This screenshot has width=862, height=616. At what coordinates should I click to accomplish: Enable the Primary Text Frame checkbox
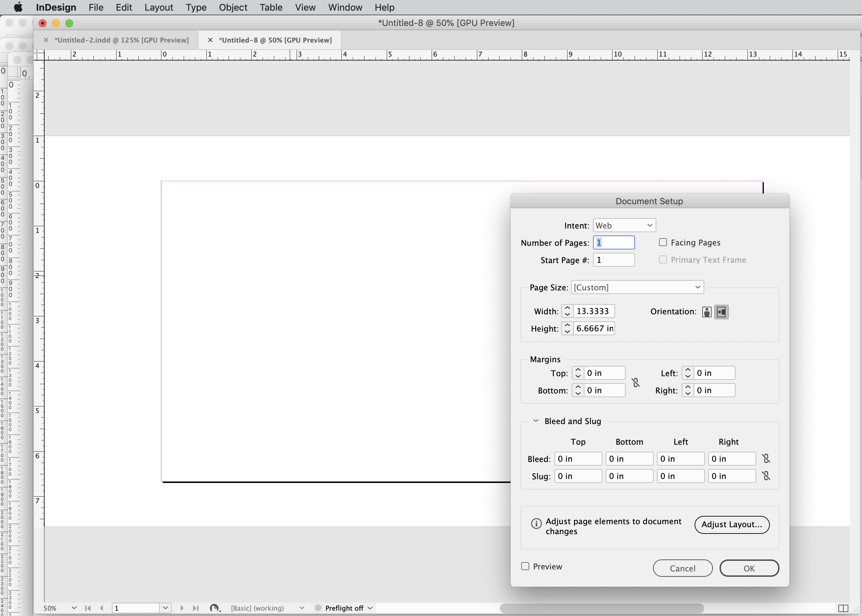tap(663, 259)
